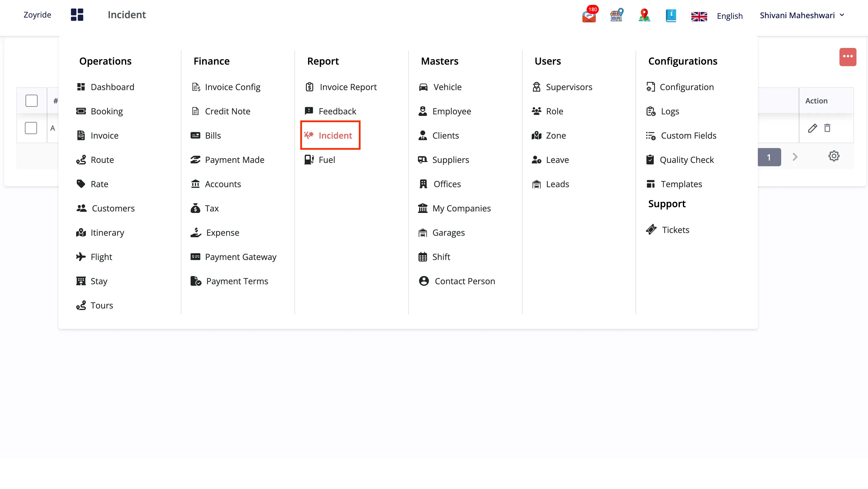Open the map location pin icon
The image size is (868, 489).
pyautogui.click(x=644, y=15)
